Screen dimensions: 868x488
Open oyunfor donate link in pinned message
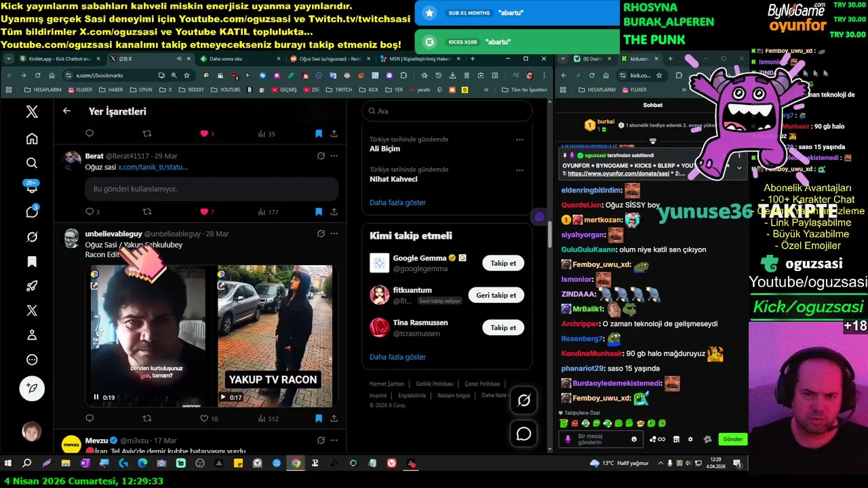(620, 174)
